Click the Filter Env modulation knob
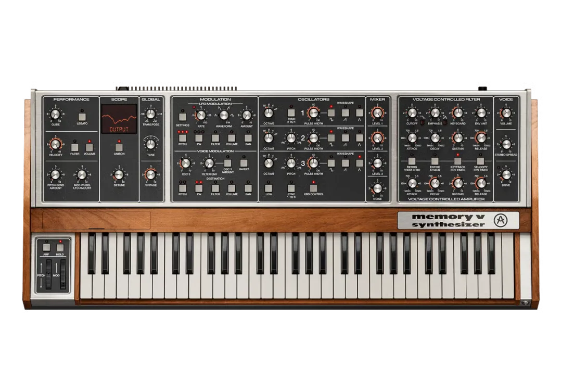 [x=209, y=163]
